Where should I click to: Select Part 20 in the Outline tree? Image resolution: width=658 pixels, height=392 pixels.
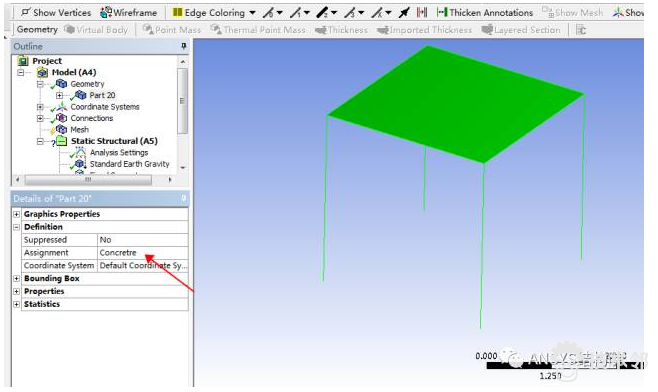pos(102,95)
